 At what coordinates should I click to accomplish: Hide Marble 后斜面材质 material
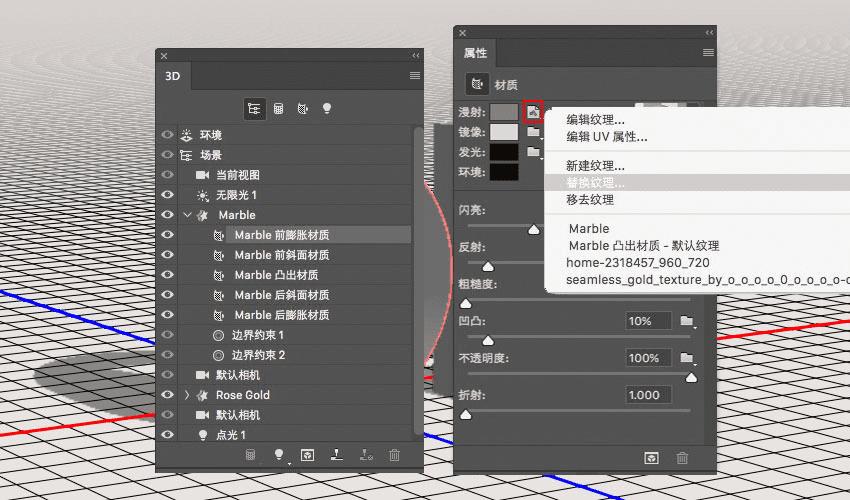click(x=168, y=295)
